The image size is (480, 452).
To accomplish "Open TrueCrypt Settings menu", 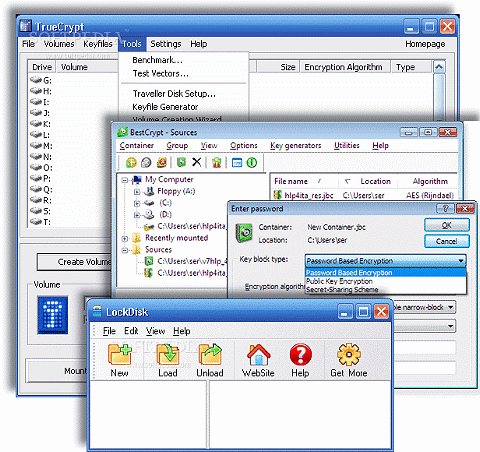I will (166, 44).
